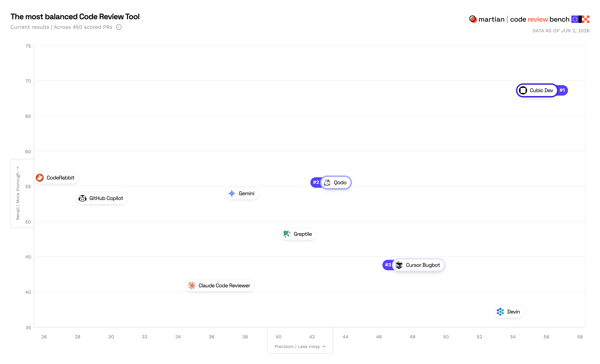
Task: Click the y-axis tick label 45
Action: [x=28, y=257]
